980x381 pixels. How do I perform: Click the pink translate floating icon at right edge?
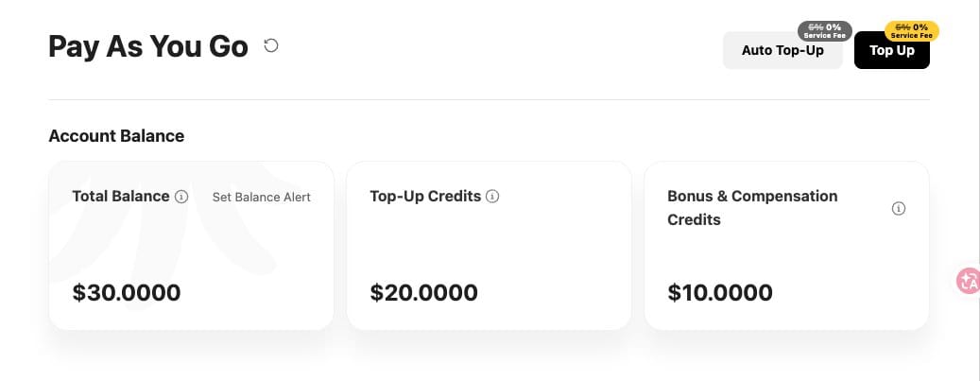tap(970, 280)
